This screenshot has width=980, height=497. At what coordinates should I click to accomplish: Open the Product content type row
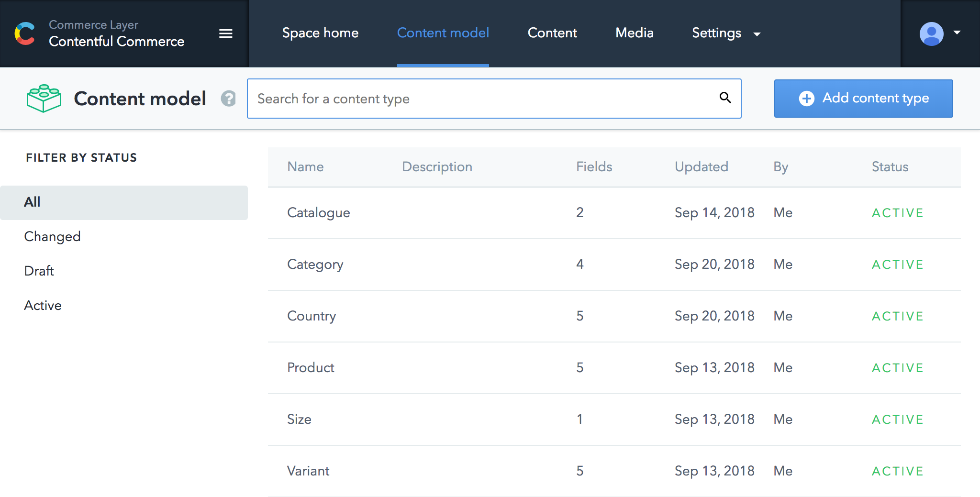[x=311, y=367]
